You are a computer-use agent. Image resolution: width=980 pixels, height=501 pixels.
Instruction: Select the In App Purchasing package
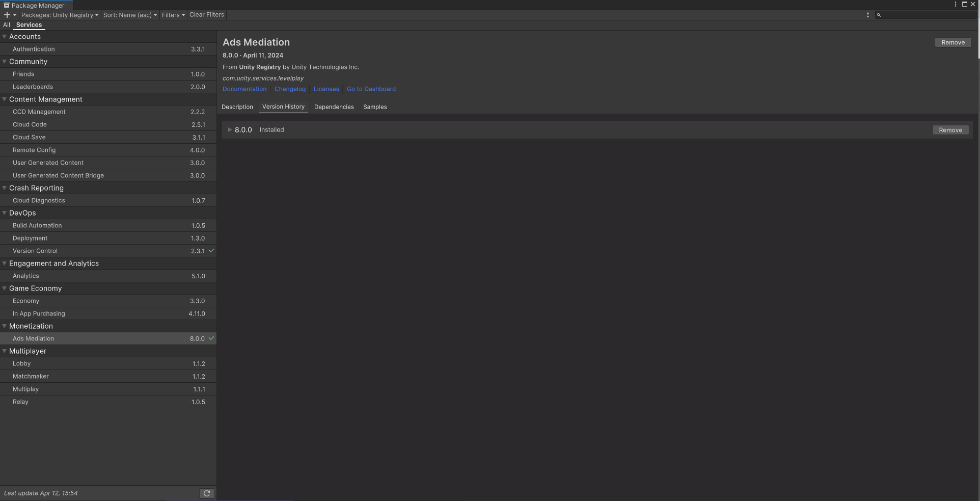[108, 314]
